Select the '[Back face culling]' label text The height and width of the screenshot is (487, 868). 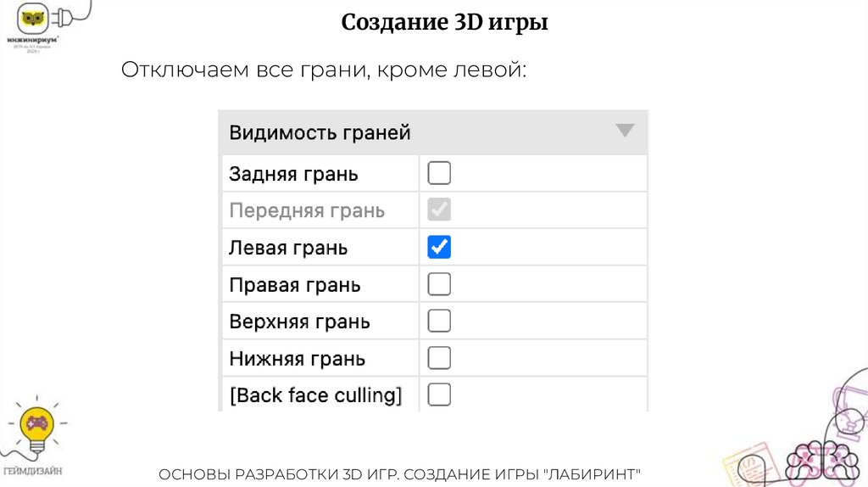click(315, 395)
